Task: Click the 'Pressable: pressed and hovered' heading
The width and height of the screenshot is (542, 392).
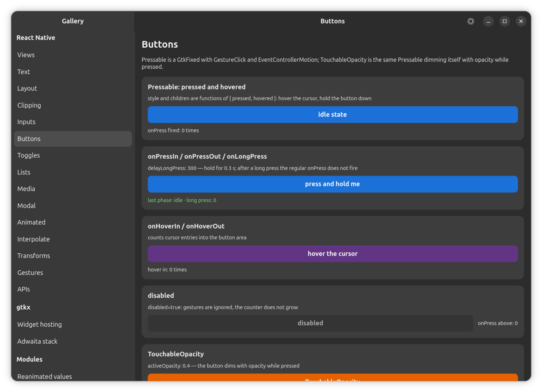Action: tap(197, 87)
